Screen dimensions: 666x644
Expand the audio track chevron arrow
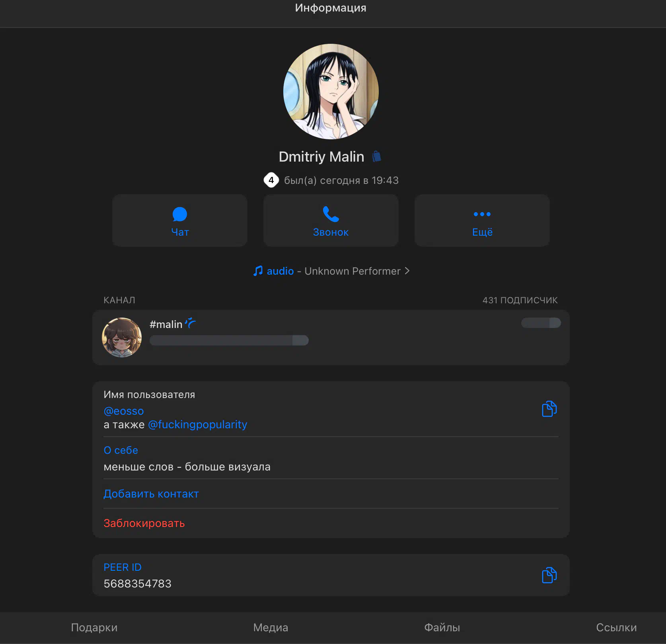coord(407,271)
